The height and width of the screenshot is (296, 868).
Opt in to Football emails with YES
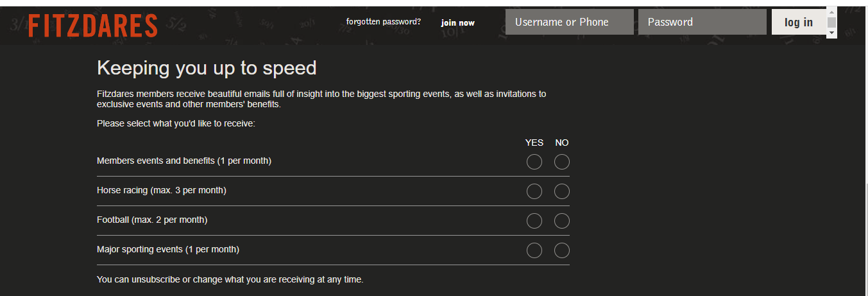pyautogui.click(x=534, y=221)
